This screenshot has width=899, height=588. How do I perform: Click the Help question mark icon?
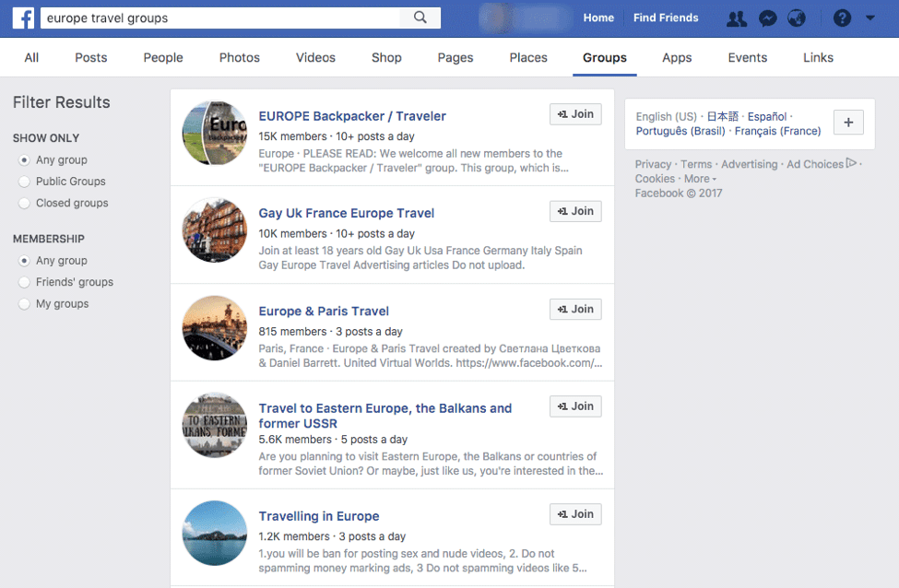[x=842, y=18]
